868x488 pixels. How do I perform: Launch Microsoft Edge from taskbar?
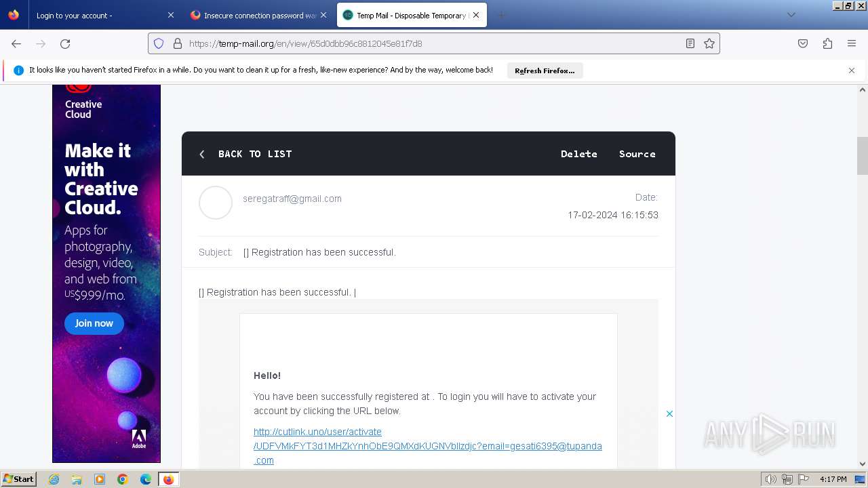coord(146,479)
